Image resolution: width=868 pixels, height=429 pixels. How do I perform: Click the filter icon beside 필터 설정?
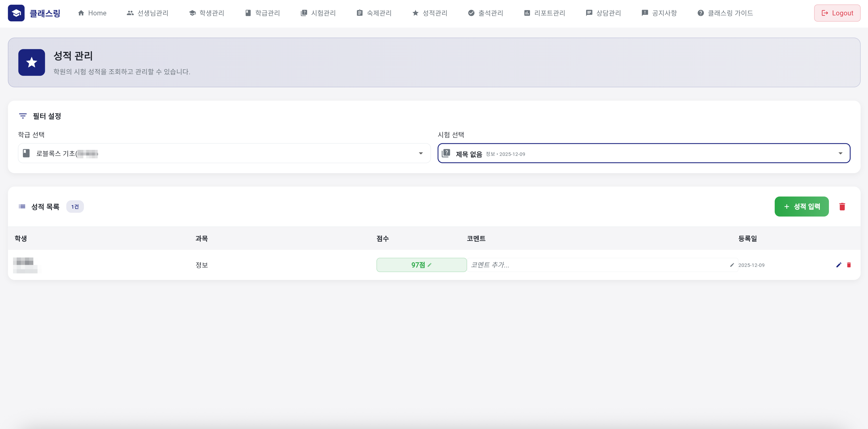click(23, 116)
